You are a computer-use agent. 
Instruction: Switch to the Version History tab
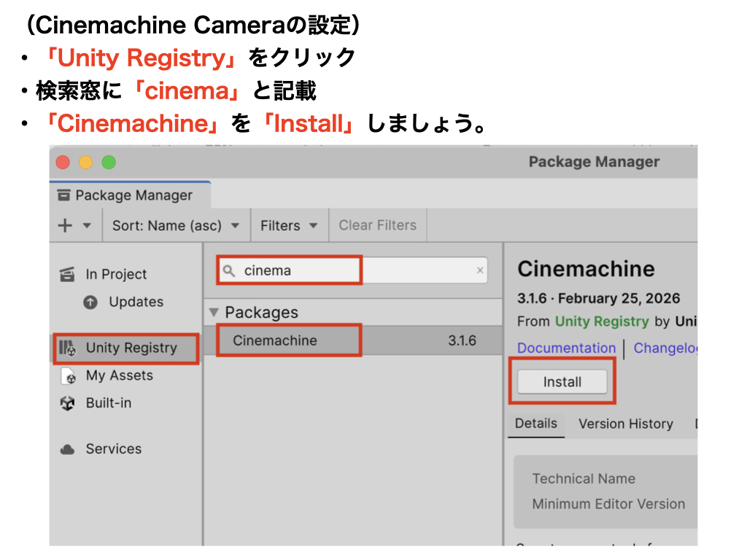tap(625, 424)
